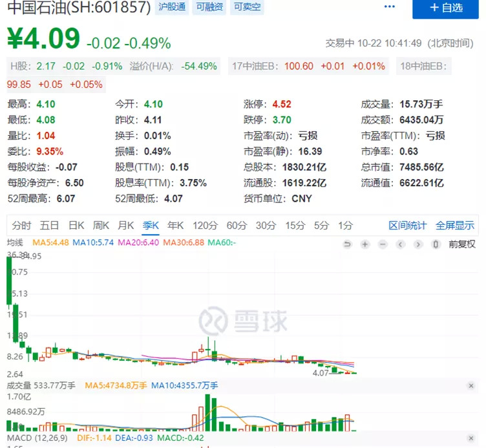Viewport: 486px width, 448px height.
Task: Switch to the 五日 chart tab
Action: coord(49,226)
